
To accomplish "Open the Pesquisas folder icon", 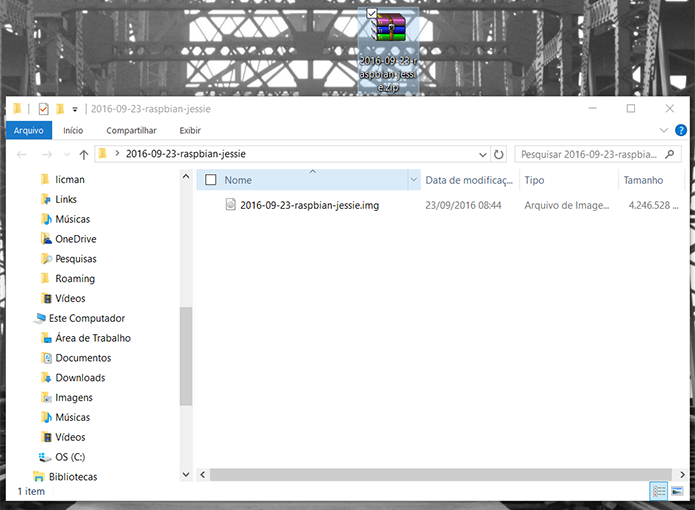I will pyautogui.click(x=46, y=259).
